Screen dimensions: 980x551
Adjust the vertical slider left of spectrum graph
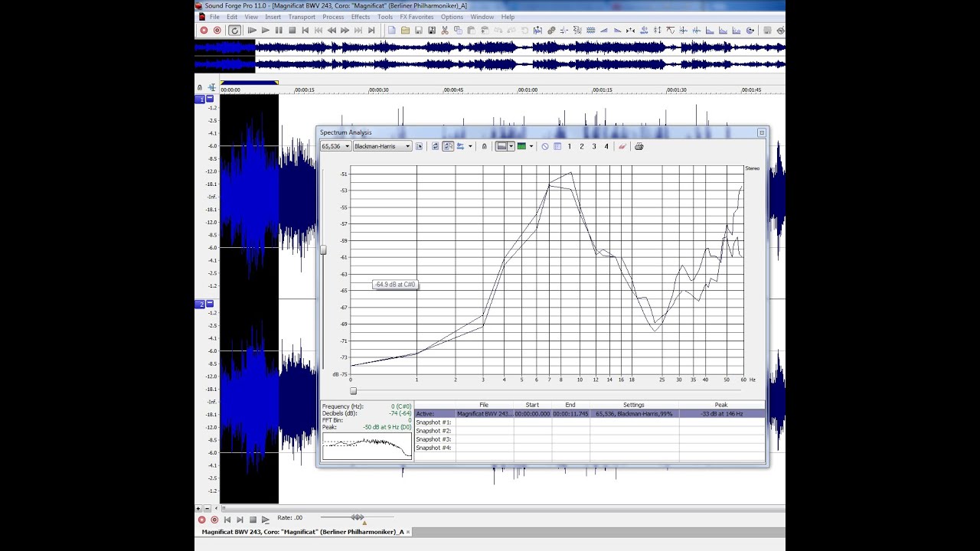(323, 250)
